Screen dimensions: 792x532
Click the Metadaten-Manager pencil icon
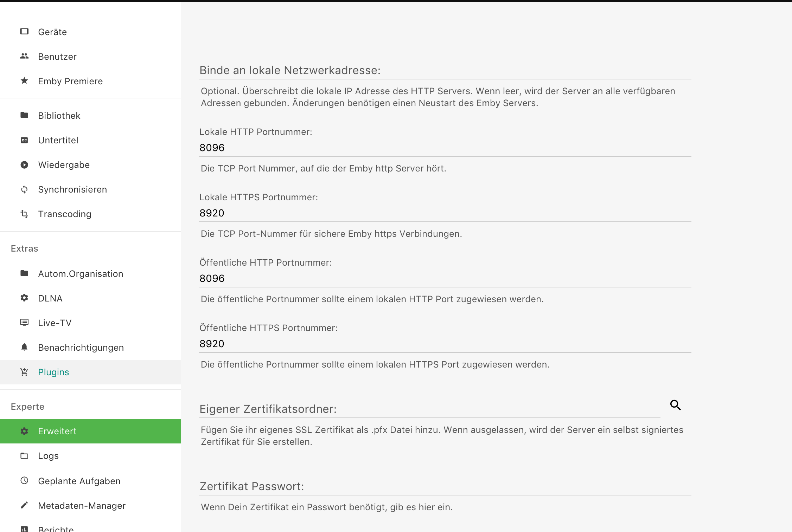coord(24,505)
